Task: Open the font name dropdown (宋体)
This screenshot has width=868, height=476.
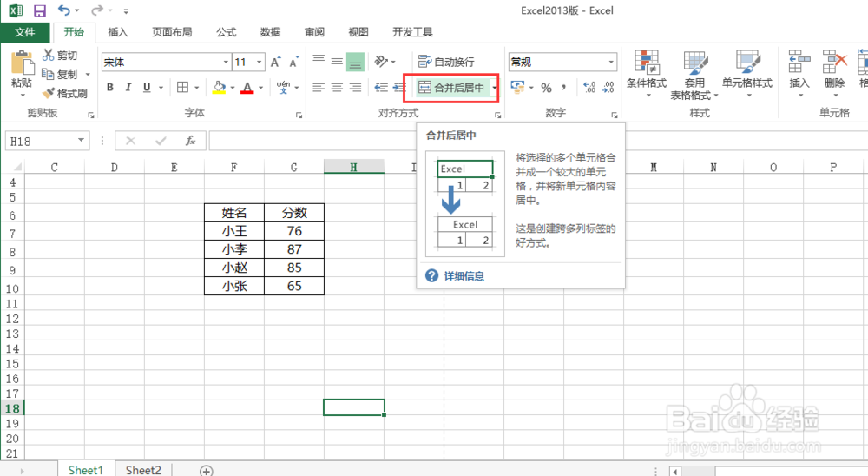Action: (226, 62)
